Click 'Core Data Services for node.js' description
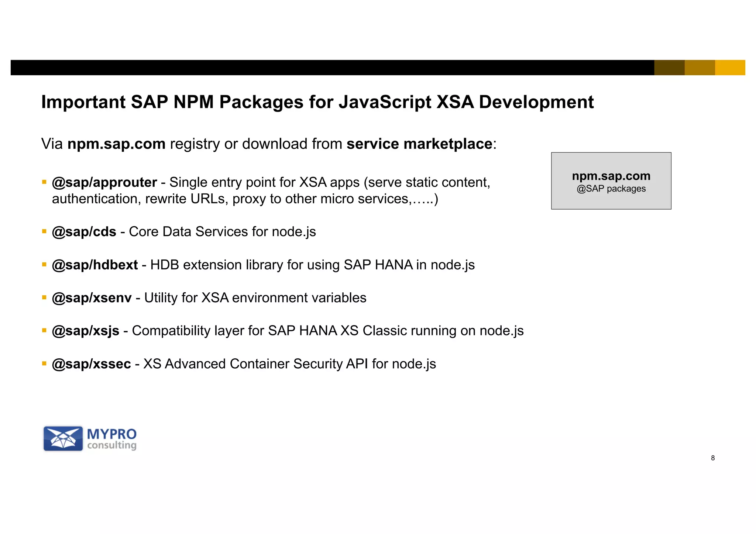The image size is (756, 534). coord(222,232)
